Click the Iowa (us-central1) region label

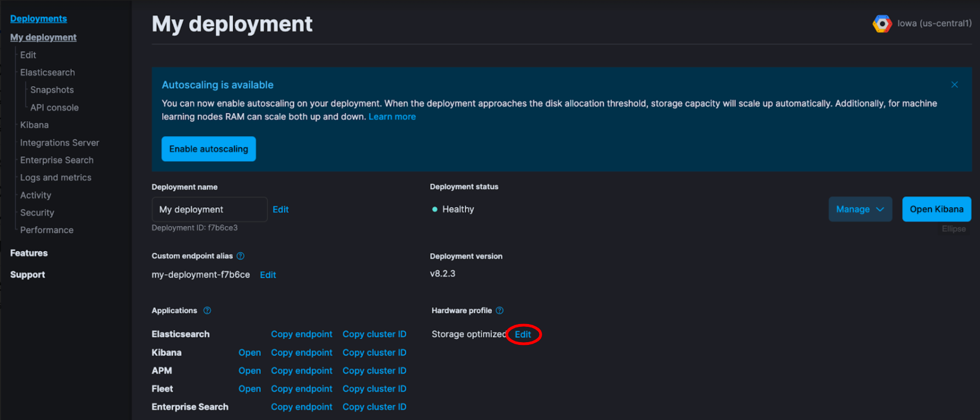click(934, 24)
